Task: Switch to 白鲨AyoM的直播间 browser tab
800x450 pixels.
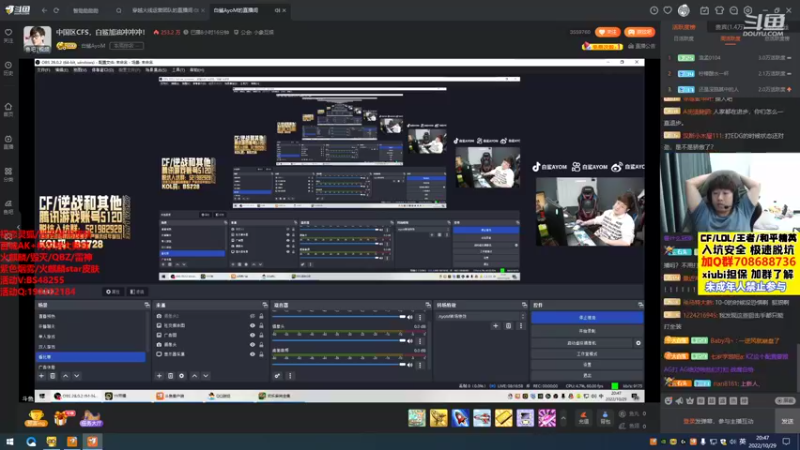Action: click(248, 10)
